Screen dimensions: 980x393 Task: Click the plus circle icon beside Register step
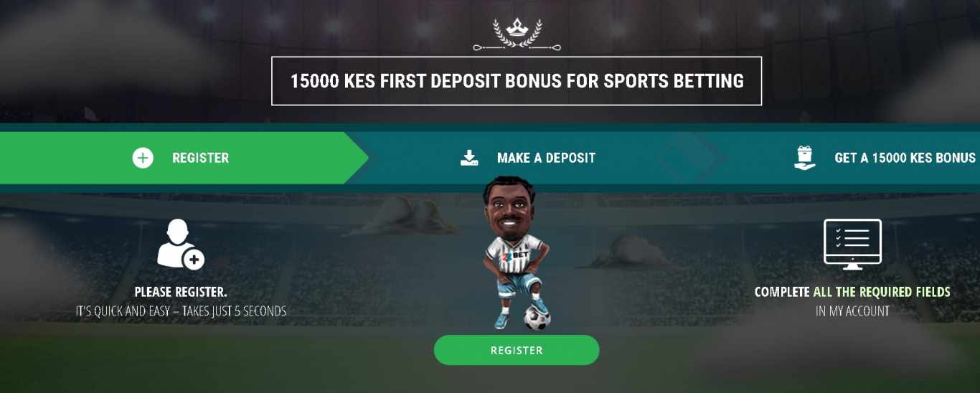point(143,158)
